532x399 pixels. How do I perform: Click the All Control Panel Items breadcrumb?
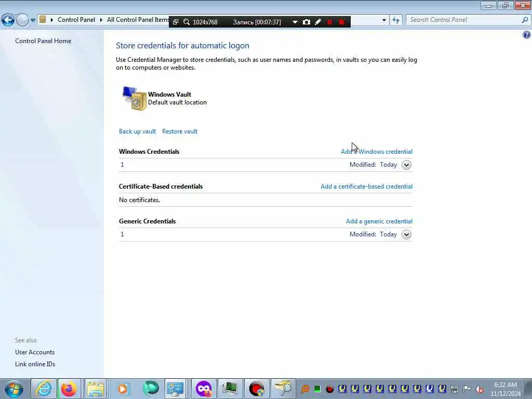pyautogui.click(x=138, y=20)
